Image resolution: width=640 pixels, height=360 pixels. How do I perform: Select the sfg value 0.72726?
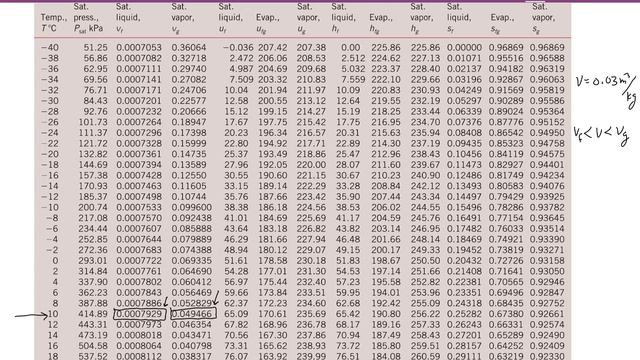pos(506,260)
